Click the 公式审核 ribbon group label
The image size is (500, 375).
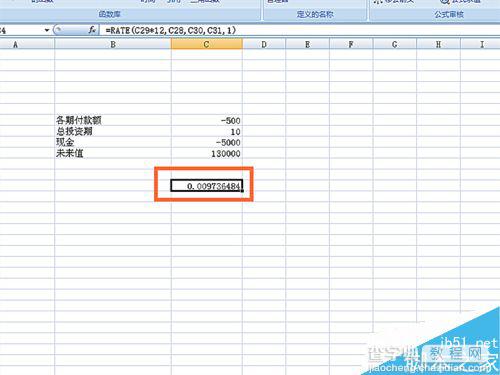(x=449, y=14)
